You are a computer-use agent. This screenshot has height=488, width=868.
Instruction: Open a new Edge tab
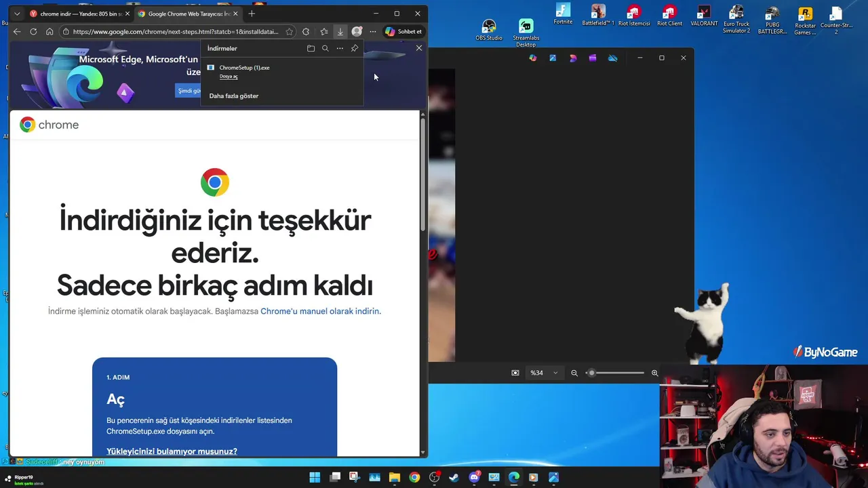point(252,14)
